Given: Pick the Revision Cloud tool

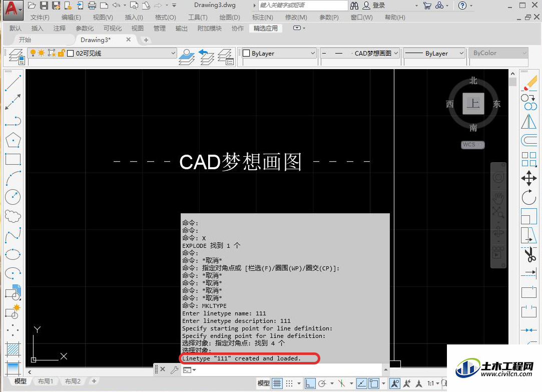Looking at the screenshot, I should click(x=13, y=216).
